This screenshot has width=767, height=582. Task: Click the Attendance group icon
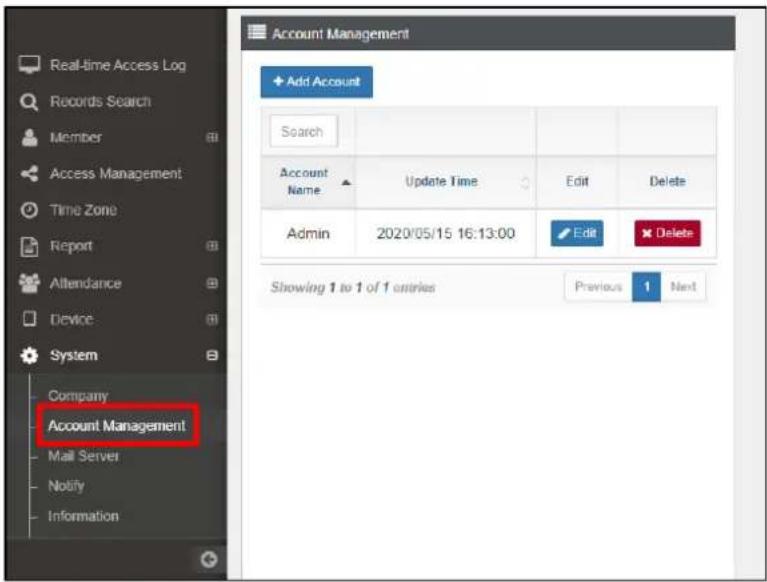coord(29,283)
